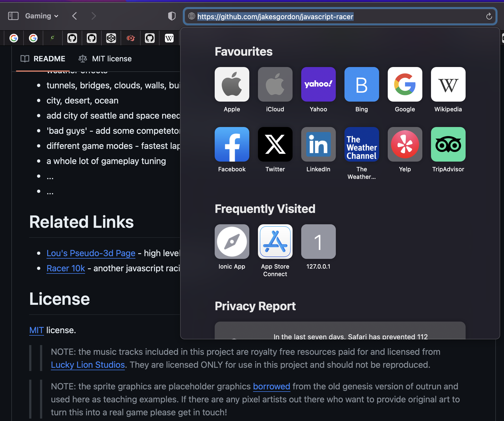This screenshot has height=421, width=504.
Task: Launch the Google favourite tile
Action: 405,84
